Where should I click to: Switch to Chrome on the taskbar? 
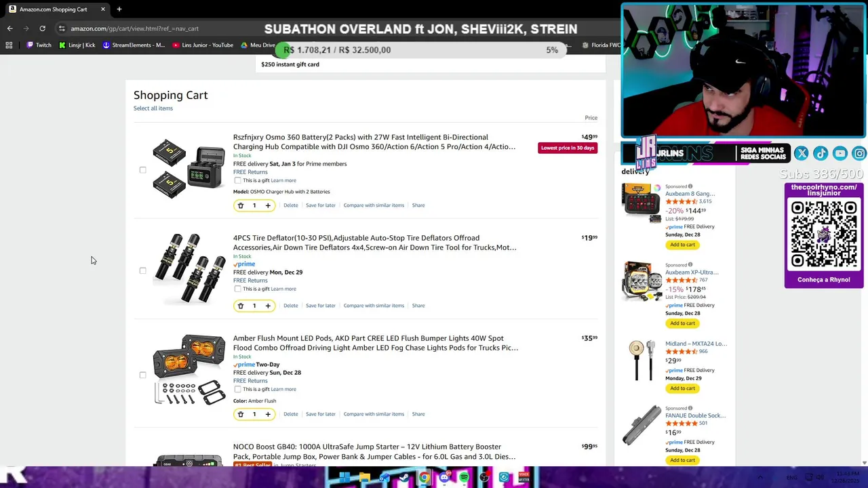click(x=424, y=477)
